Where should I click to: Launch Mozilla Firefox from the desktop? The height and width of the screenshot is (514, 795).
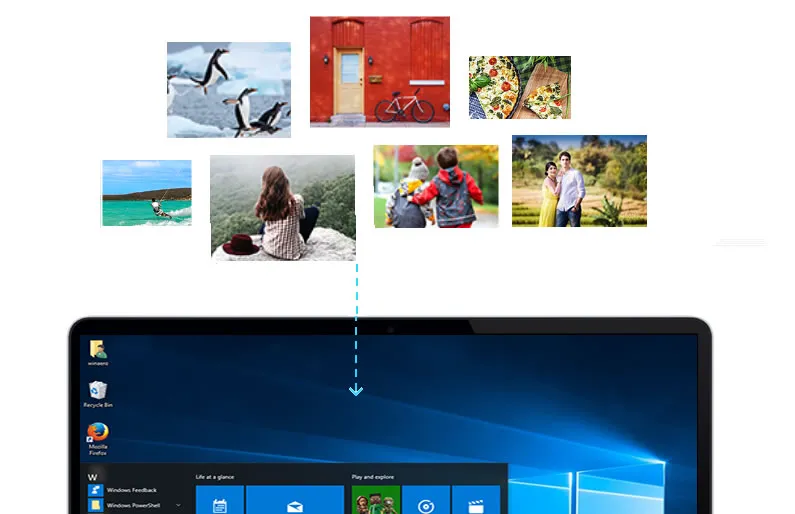coord(97,434)
